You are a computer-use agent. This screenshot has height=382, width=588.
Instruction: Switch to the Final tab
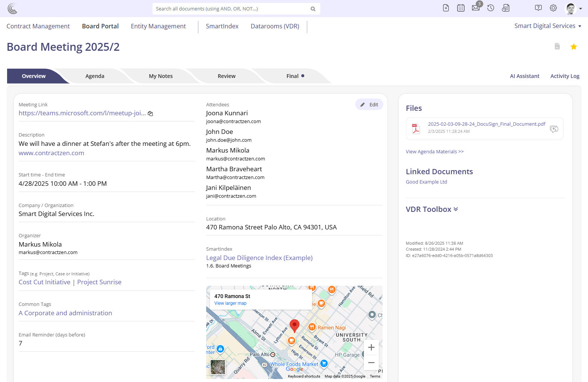click(293, 76)
